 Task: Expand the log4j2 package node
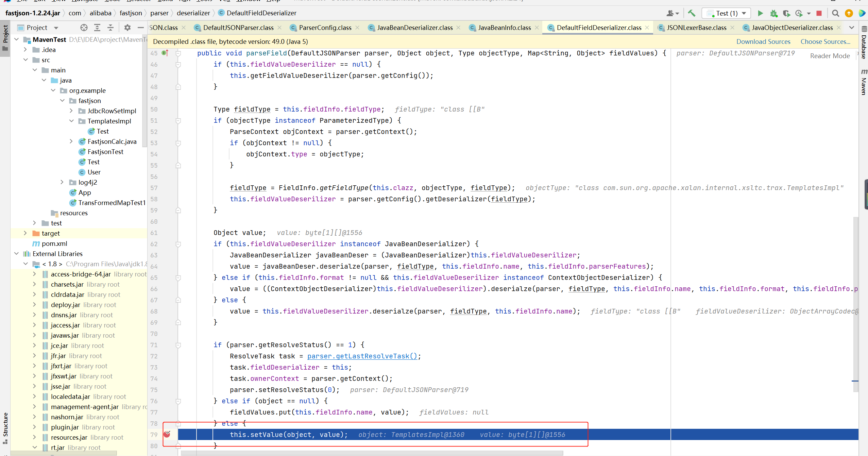(62, 182)
